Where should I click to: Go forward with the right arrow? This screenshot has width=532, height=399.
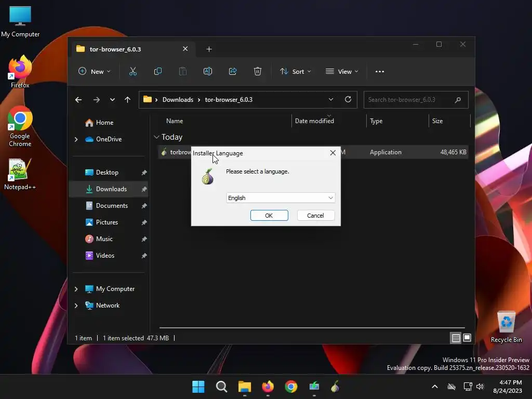96,100
